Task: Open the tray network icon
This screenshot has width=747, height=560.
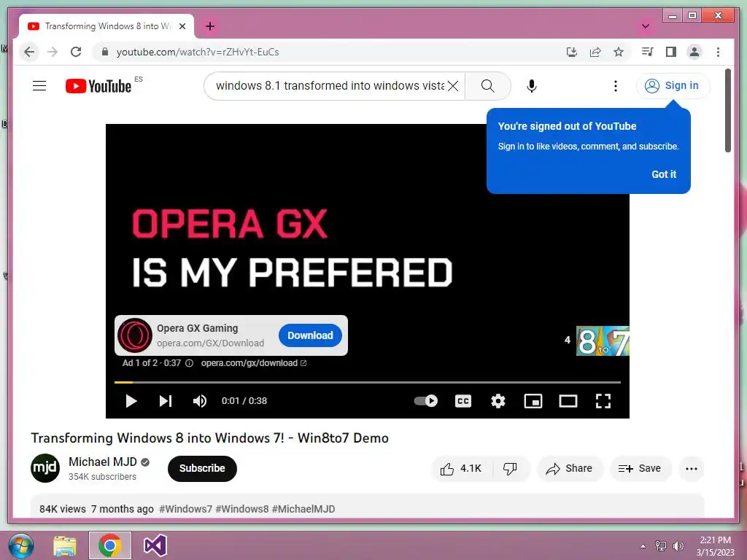Action: pyautogui.click(x=661, y=546)
